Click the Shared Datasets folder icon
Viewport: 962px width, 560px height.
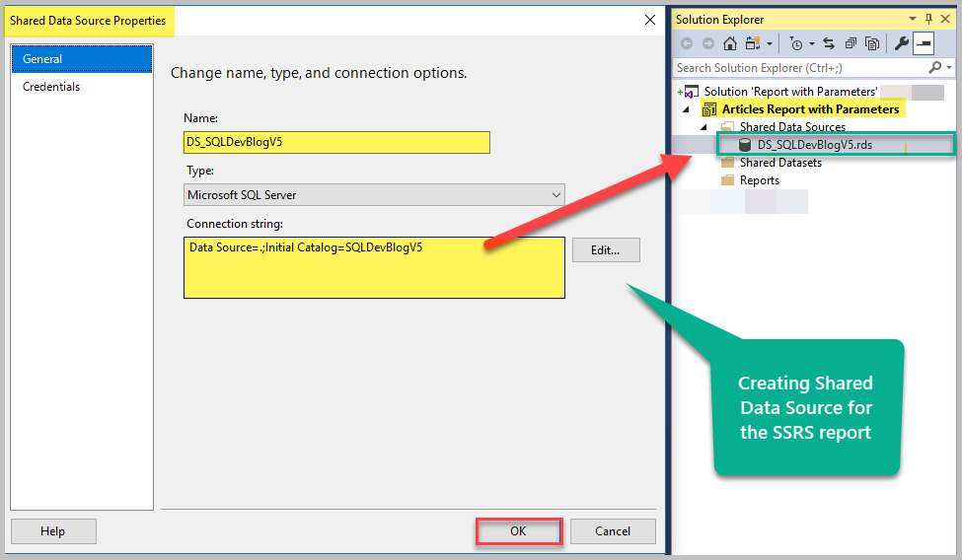tap(727, 163)
